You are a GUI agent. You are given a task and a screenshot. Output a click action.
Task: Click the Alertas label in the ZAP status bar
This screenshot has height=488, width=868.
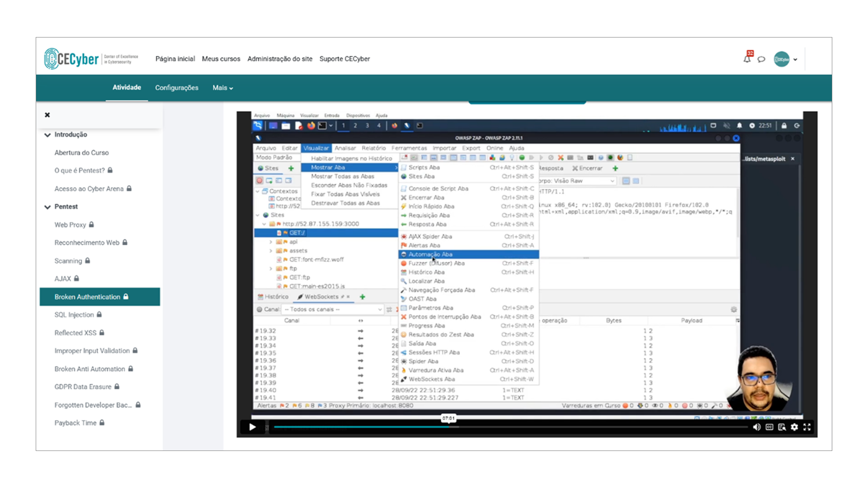pos(267,405)
